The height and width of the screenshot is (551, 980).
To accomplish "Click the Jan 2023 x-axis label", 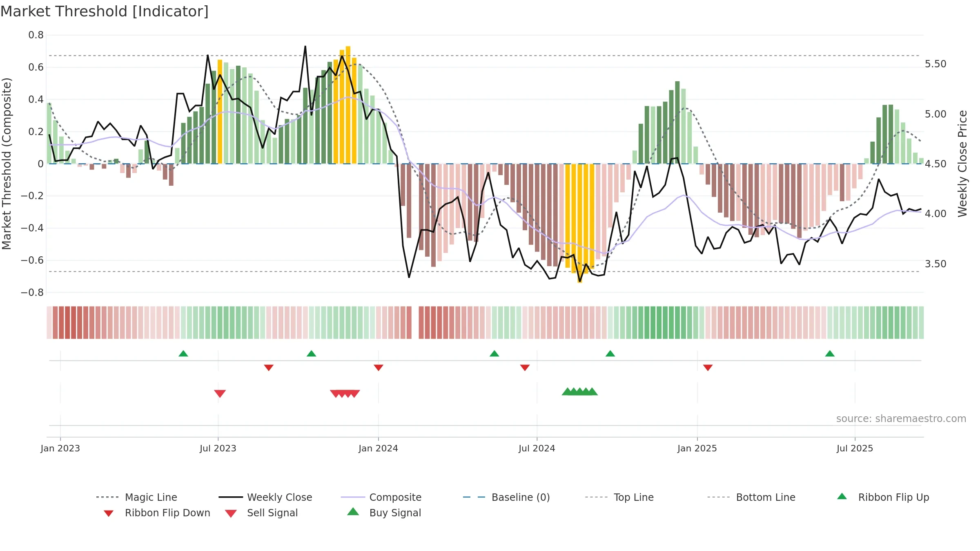I will (60, 449).
